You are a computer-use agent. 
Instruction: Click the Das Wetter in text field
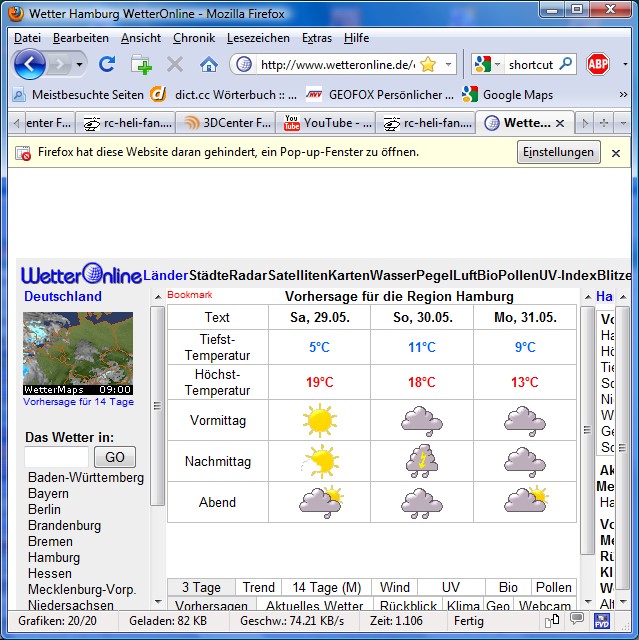(x=57, y=457)
